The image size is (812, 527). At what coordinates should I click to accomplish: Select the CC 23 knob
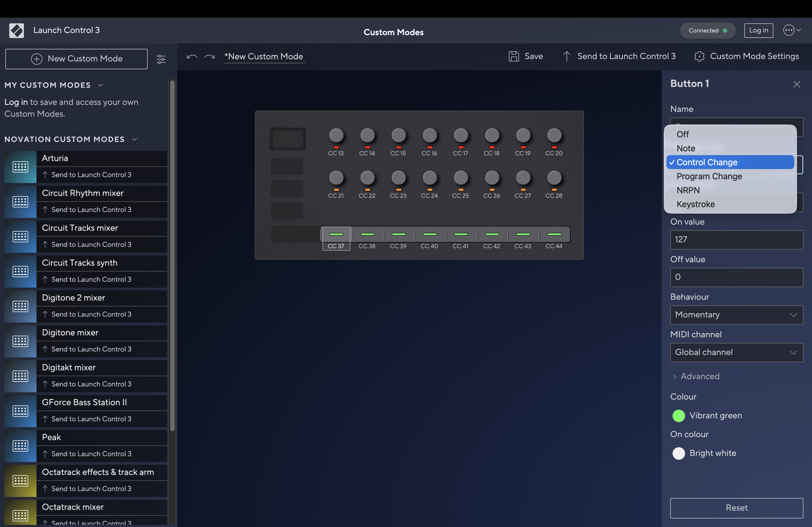(x=398, y=178)
